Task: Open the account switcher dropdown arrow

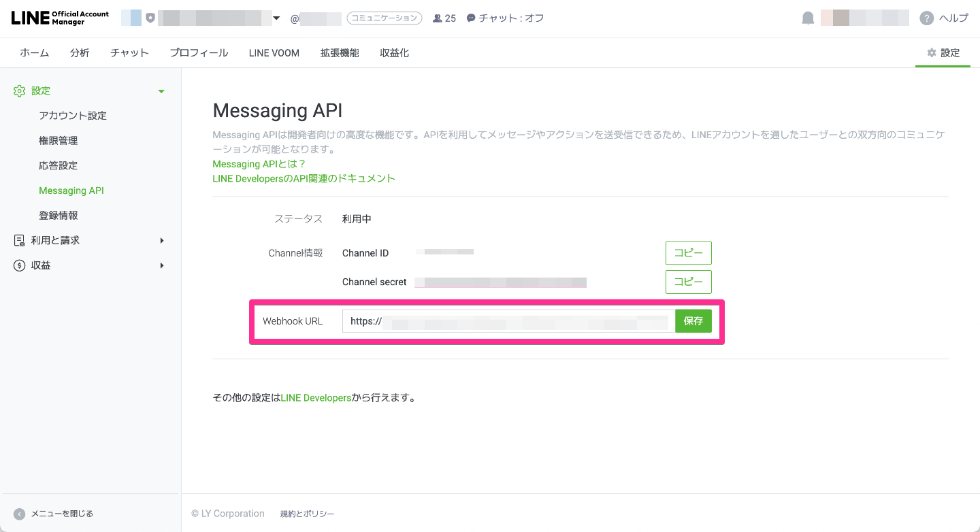Action: 276,18
